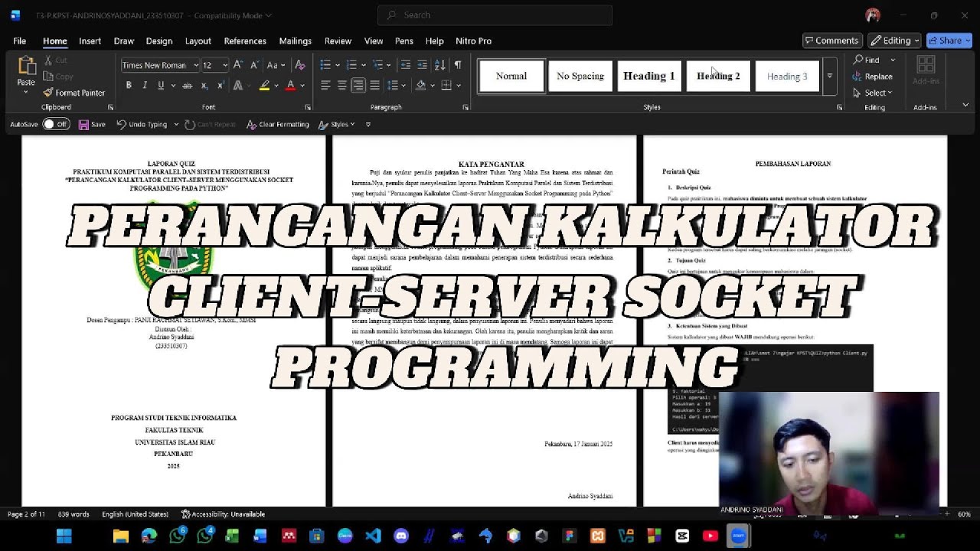Apply Strikethrough formatting
Image resolution: width=980 pixels, height=551 pixels.
coord(187,86)
